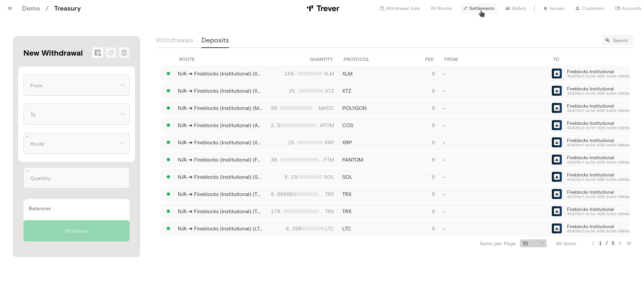The width and height of the screenshot is (644, 292).
Task: Click the redo arrow icon
Action: (111, 53)
